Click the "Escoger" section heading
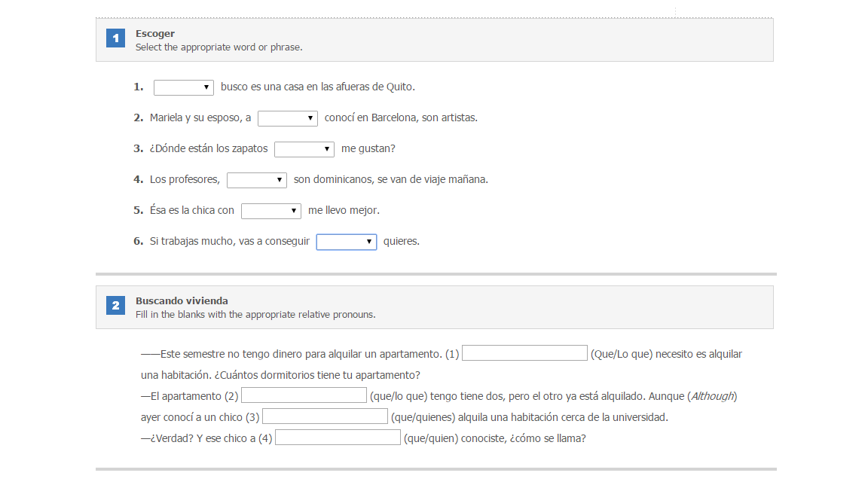868x488 pixels. click(x=155, y=34)
